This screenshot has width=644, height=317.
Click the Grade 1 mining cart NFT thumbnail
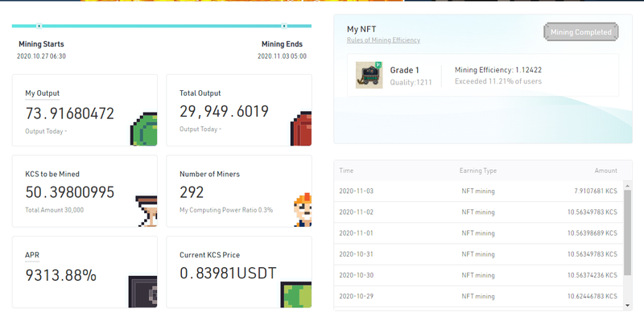pos(369,75)
